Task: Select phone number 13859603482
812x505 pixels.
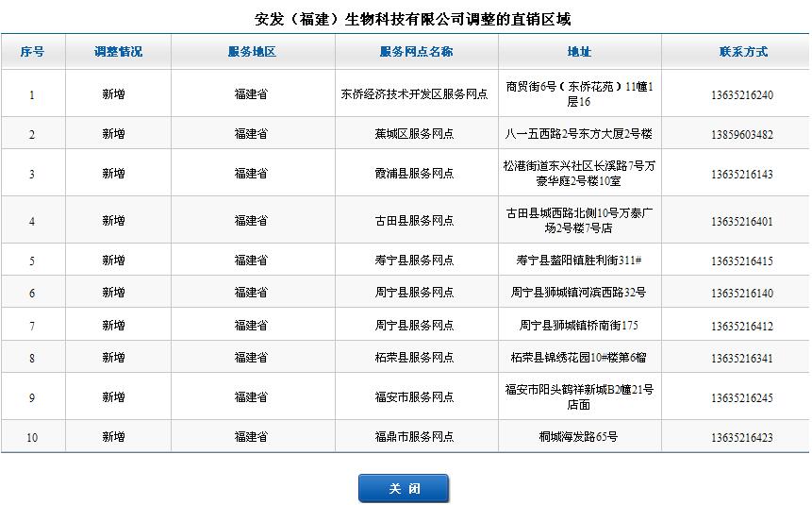Action: [742, 135]
